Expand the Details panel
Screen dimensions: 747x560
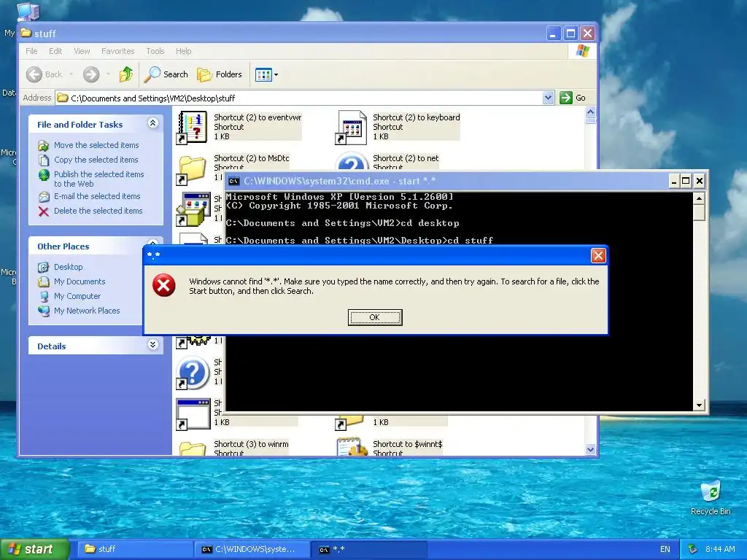(152, 345)
